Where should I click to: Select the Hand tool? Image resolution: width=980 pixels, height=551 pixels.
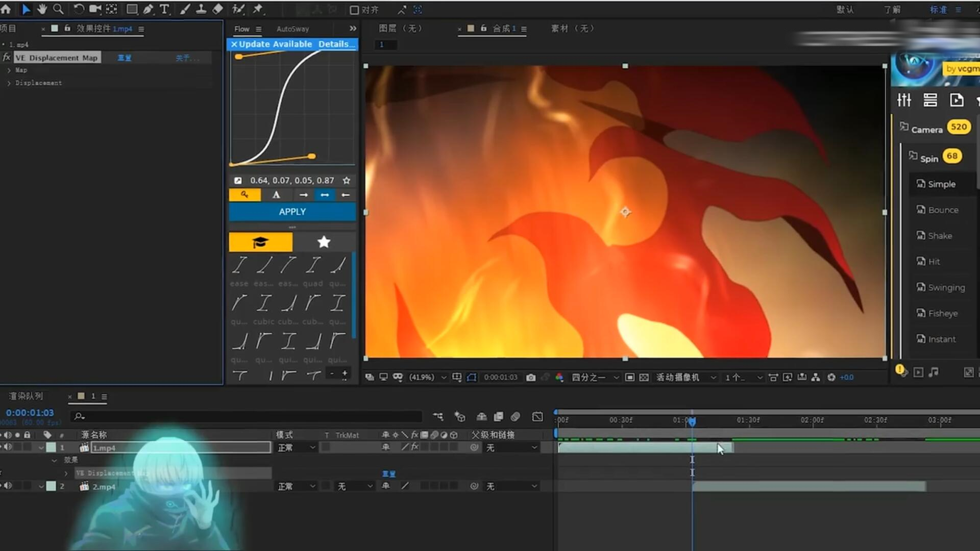42,9
